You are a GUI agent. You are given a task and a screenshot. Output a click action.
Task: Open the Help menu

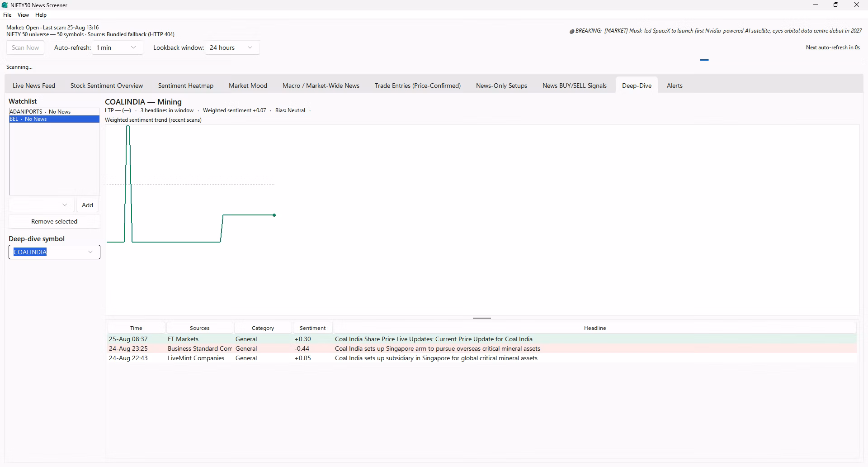tap(41, 15)
